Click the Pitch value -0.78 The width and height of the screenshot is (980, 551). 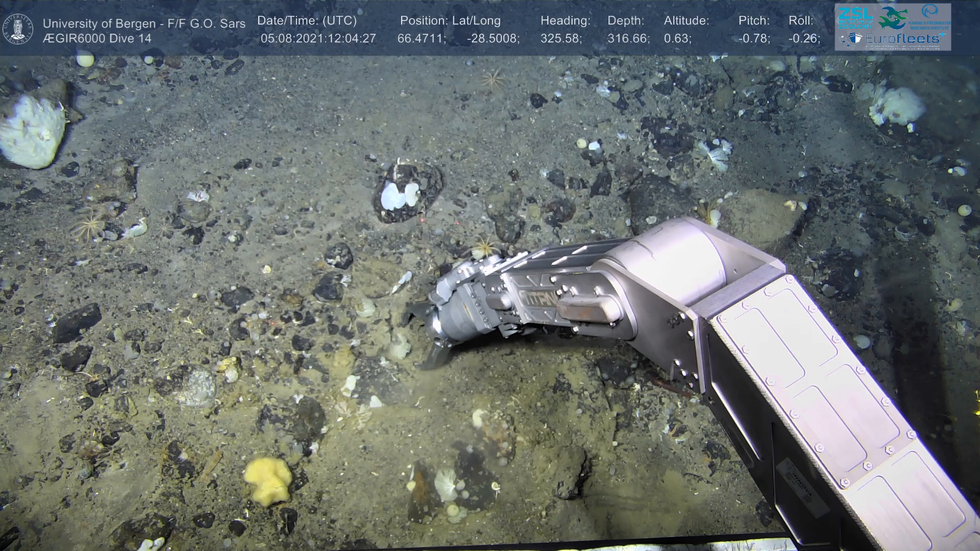pos(754,39)
